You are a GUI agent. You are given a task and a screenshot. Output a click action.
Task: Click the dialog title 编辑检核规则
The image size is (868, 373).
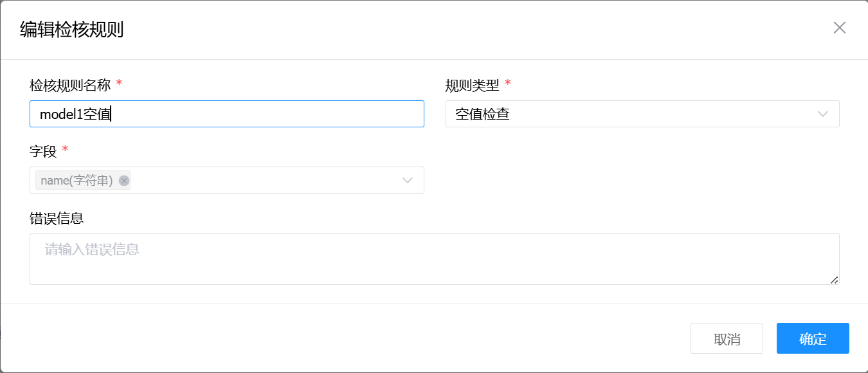click(71, 30)
